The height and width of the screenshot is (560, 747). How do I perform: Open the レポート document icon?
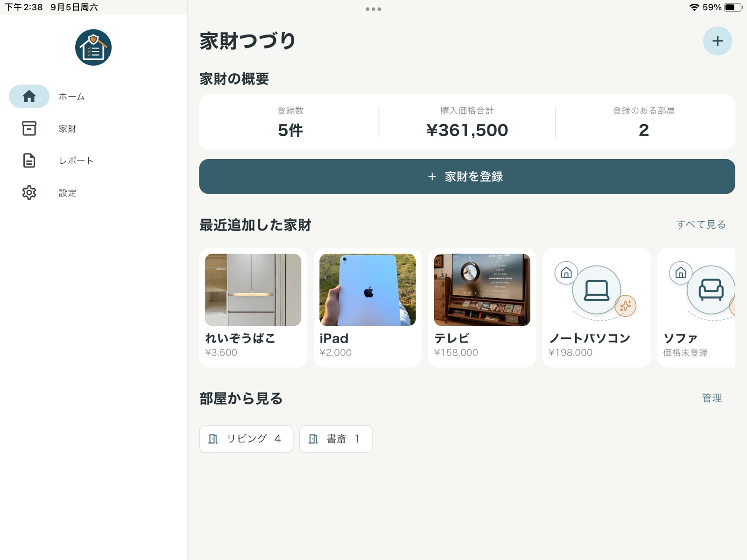29,161
